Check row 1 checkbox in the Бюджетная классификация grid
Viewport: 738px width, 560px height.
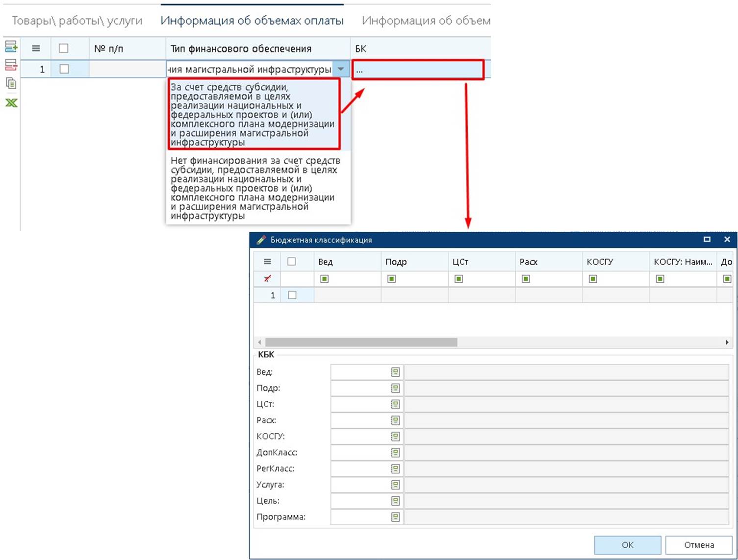coord(292,295)
